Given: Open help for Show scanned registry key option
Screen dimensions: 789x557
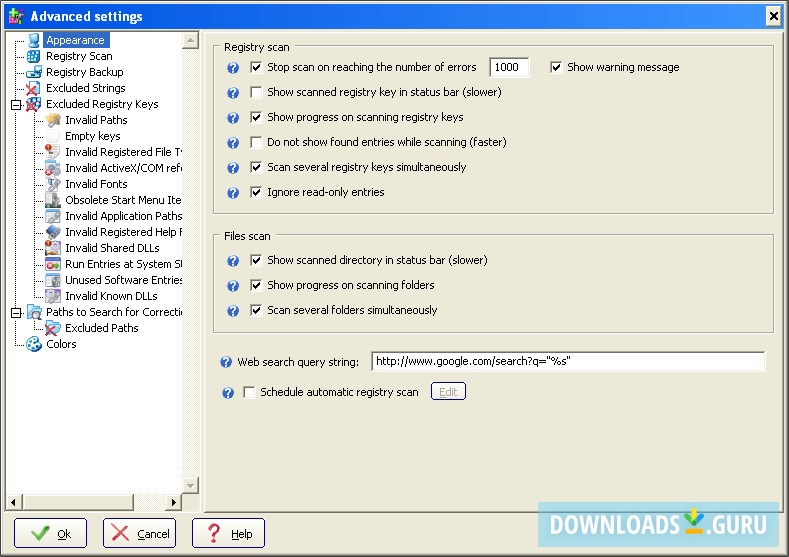Looking at the screenshot, I should pyautogui.click(x=233, y=93).
